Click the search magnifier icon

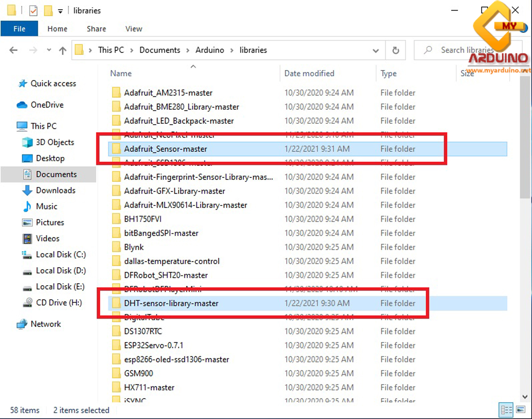coord(427,50)
